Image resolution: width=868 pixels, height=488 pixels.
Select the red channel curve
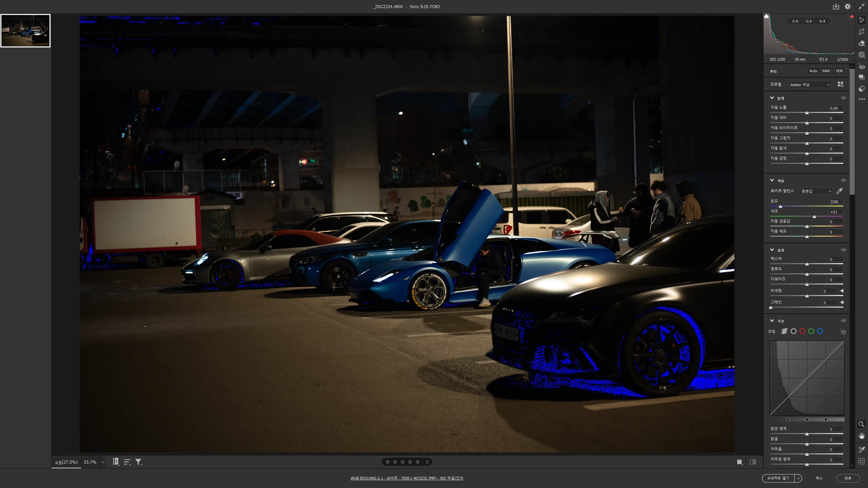click(x=802, y=331)
